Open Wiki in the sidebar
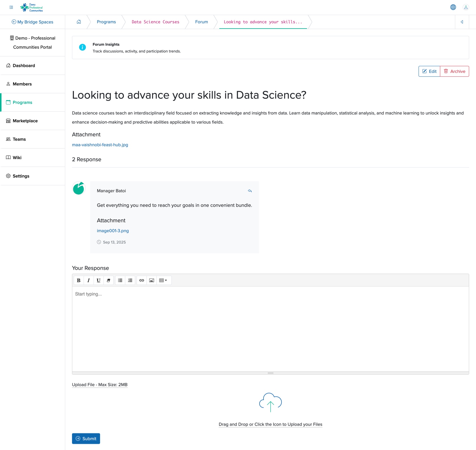476x450 pixels. point(33,157)
